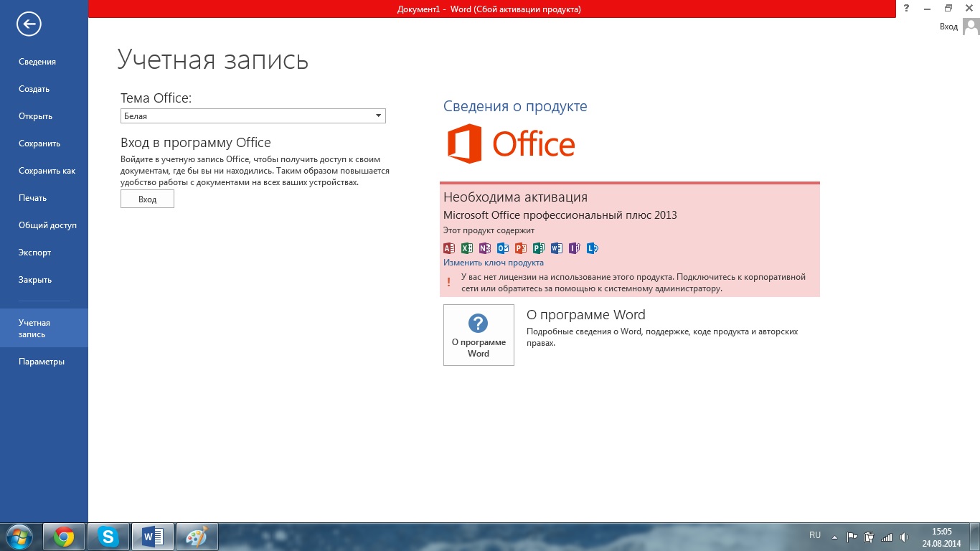Viewport: 980px width, 551px height.
Task: Open the Печать page
Action: [x=44, y=198]
